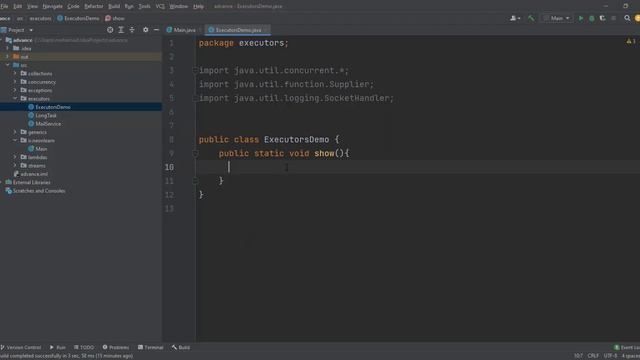Expand the generics package
640x360 pixels.
tap(15, 132)
